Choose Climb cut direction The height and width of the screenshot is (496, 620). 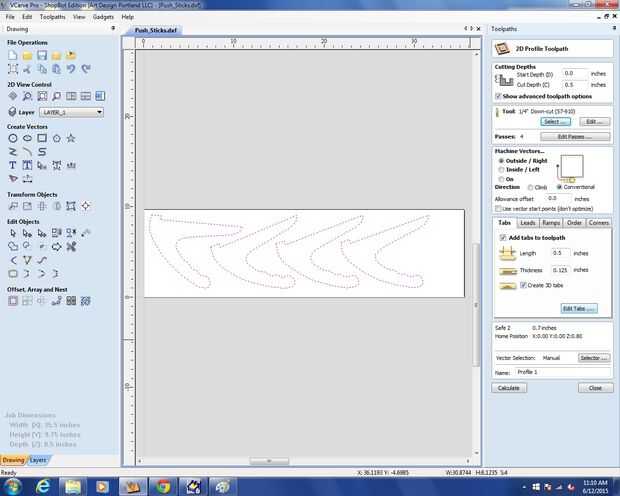(530, 187)
